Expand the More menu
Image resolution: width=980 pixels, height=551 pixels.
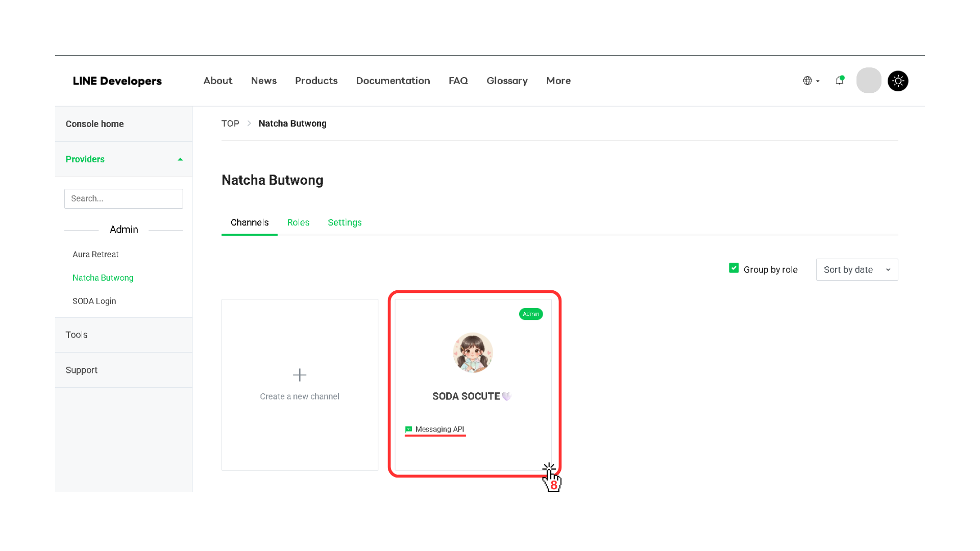[x=558, y=81]
